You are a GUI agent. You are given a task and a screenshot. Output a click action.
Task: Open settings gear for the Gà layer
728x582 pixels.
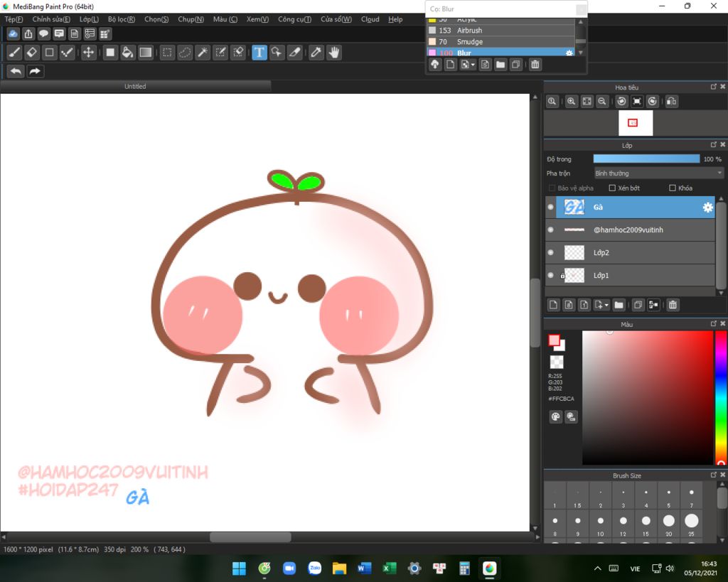[707, 208]
